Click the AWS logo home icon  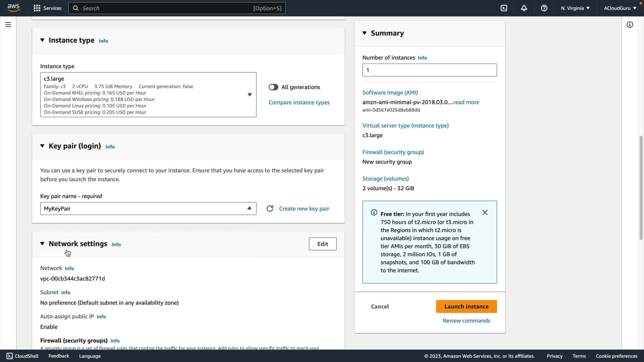(x=13, y=8)
